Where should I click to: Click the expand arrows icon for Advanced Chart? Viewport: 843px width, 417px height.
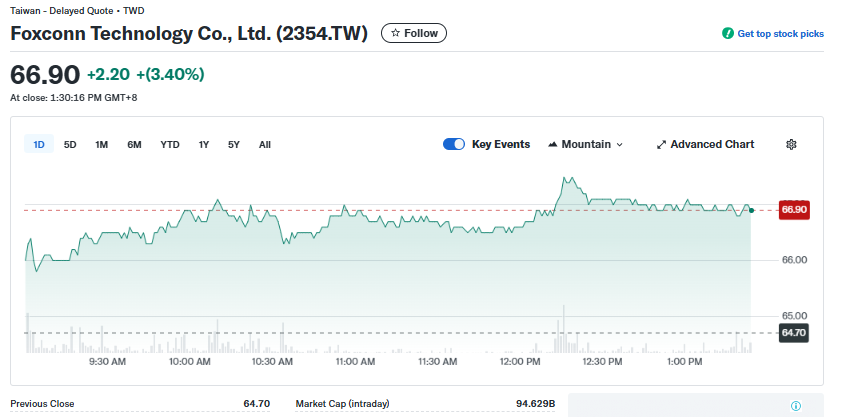(x=661, y=144)
